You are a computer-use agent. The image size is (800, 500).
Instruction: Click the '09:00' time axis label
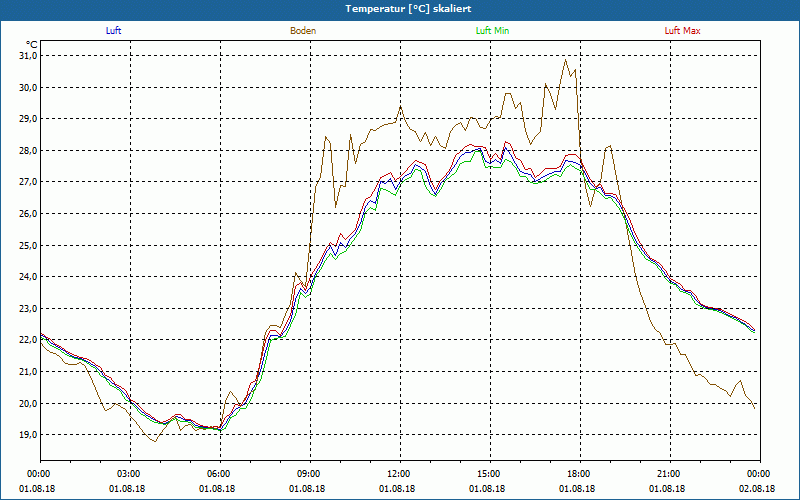[x=310, y=474]
